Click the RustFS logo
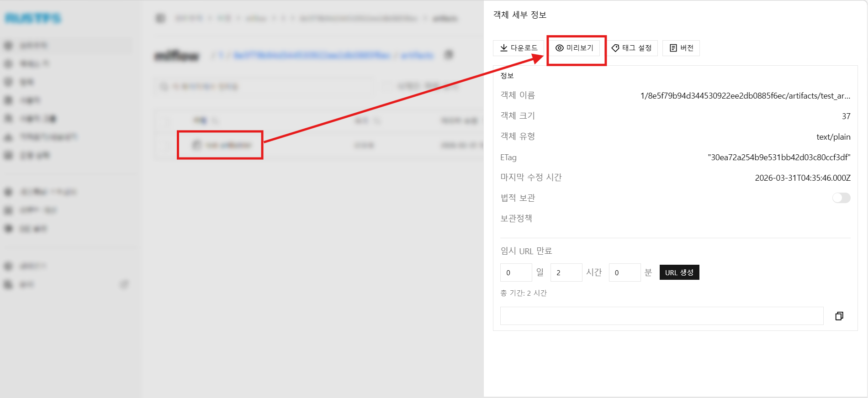The height and width of the screenshot is (398, 868). (x=33, y=18)
